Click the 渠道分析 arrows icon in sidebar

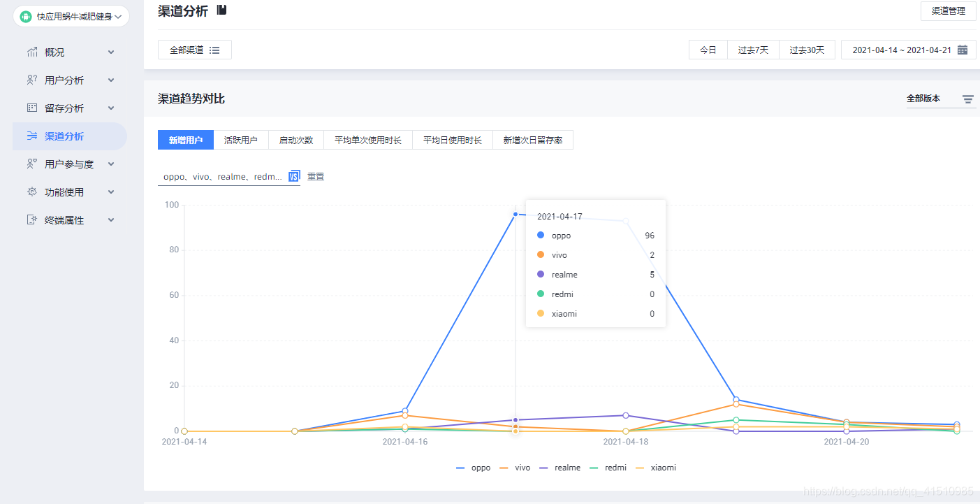(32, 136)
